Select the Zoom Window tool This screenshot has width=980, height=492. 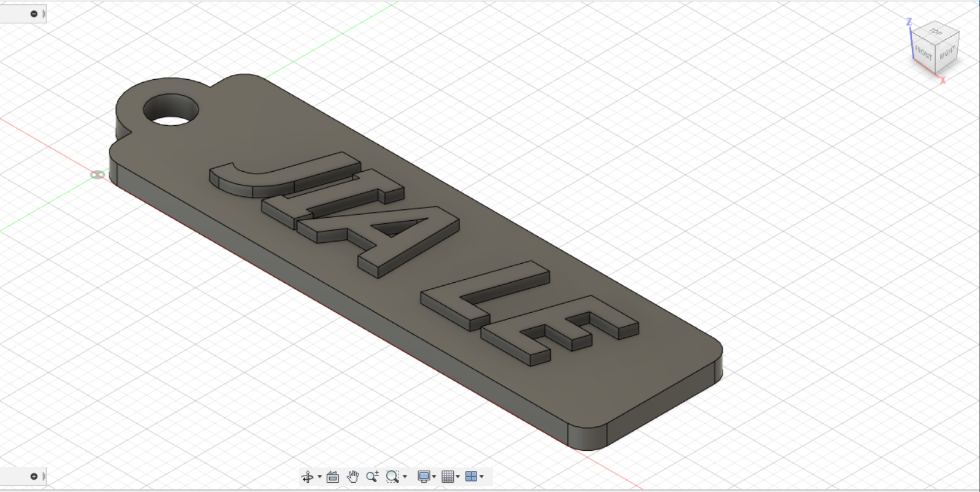392,477
